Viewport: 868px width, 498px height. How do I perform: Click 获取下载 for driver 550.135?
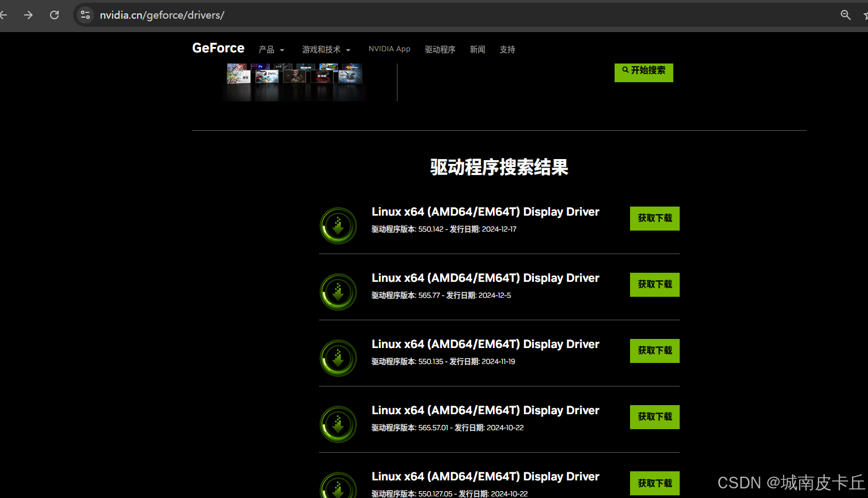[655, 351]
